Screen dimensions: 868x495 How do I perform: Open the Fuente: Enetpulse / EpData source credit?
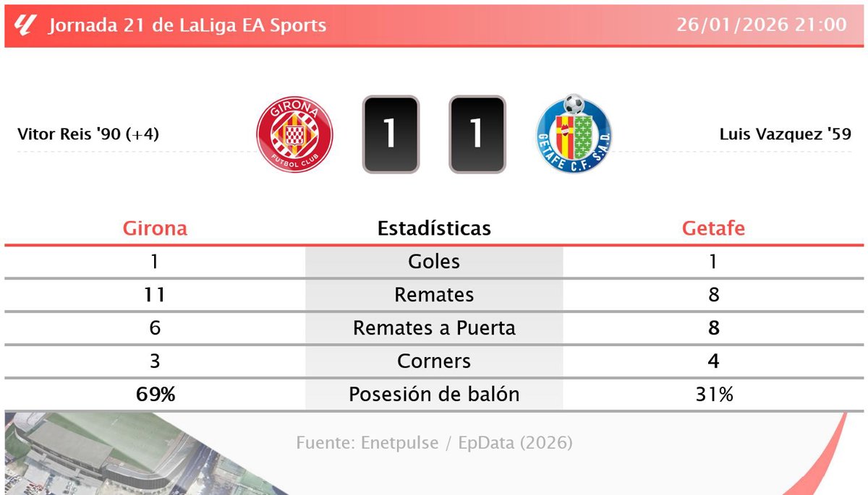pos(434,442)
